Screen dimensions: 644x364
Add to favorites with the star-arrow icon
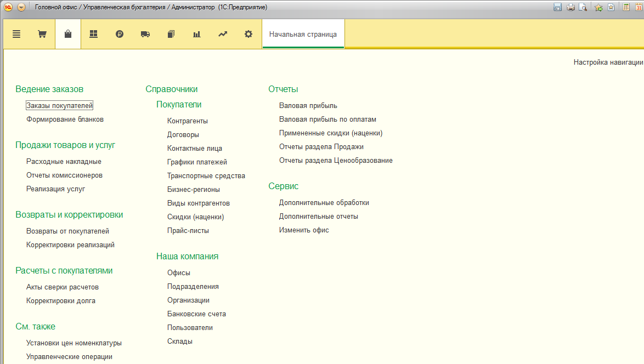(599, 7)
